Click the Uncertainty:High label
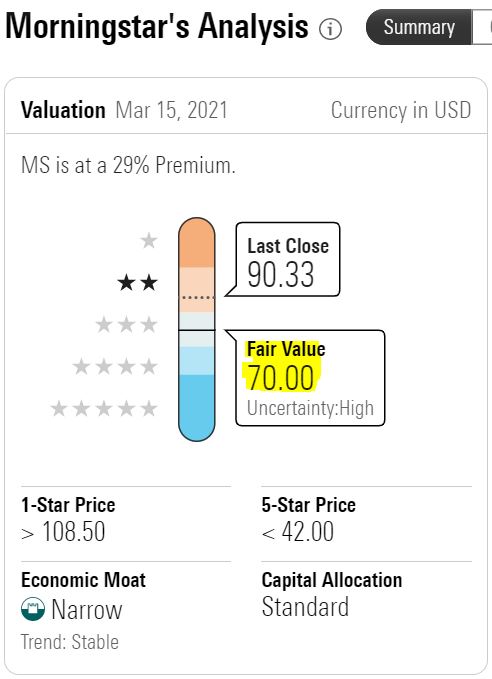 310,408
